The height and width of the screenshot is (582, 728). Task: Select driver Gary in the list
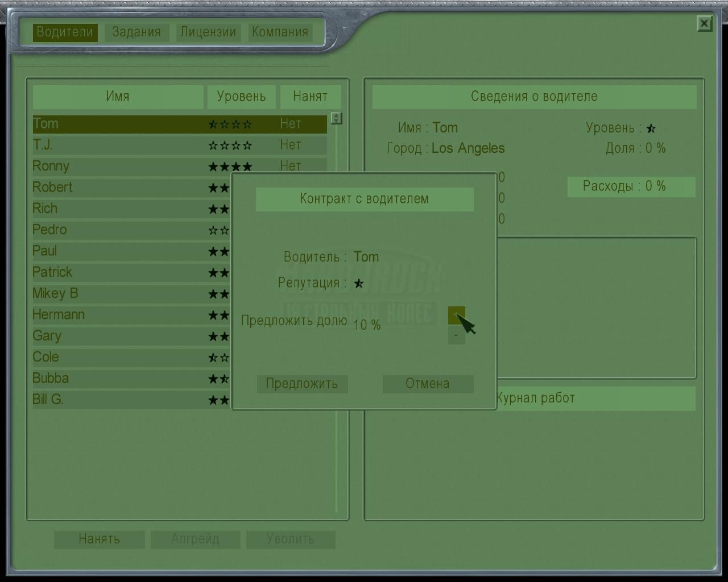click(132, 336)
